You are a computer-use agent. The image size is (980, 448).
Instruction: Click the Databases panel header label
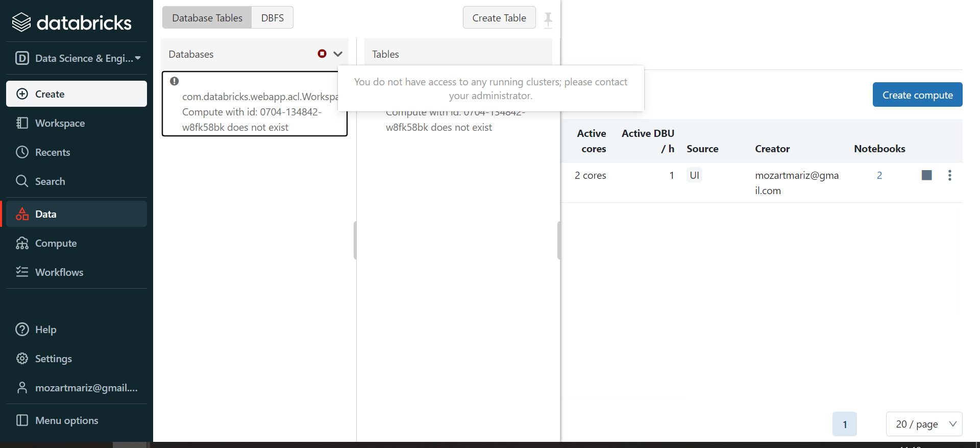[x=191, y=54]
